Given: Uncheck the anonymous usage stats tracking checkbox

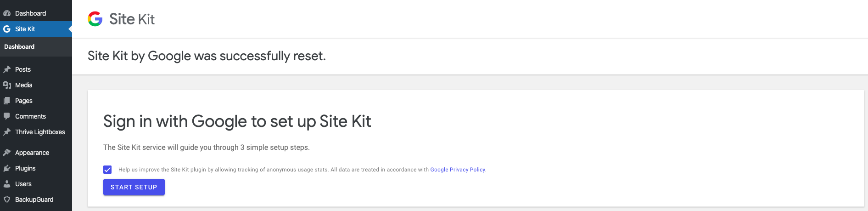Looking at the screenshot, I should (x=107, y=170).
